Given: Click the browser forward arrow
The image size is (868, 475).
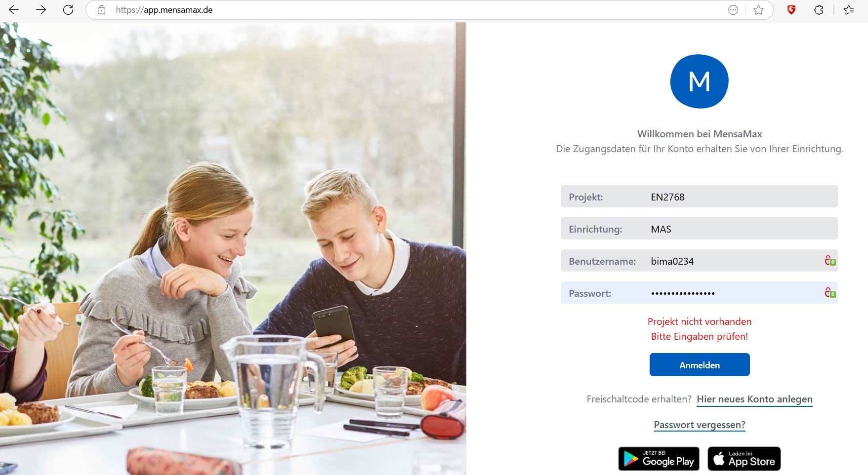Looking at the screenshot, I should (x=41, y=10).
